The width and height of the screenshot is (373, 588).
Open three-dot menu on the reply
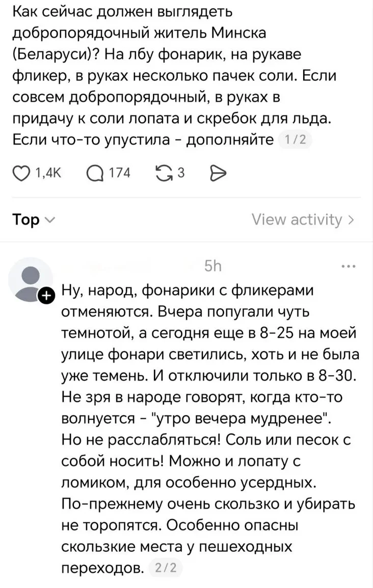tap(350, 266)
